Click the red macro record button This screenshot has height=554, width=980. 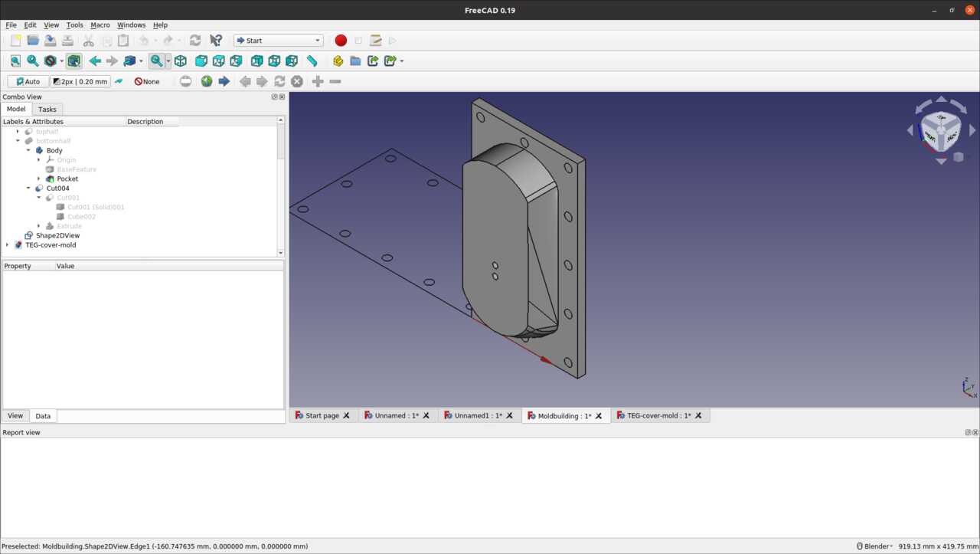coord(341,41)
